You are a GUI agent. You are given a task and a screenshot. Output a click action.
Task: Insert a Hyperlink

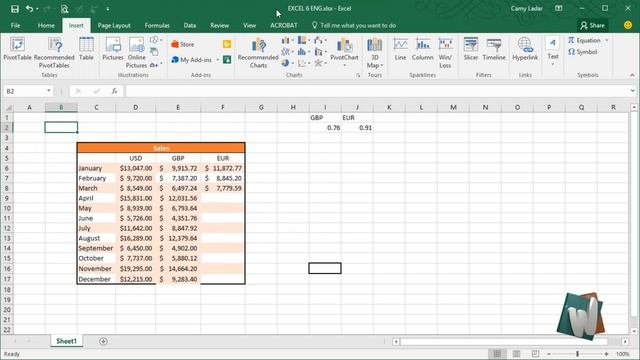click(x=525, y=49)
